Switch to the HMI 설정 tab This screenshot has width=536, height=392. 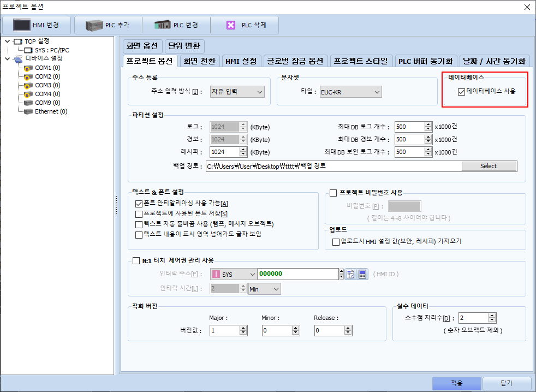241,61
